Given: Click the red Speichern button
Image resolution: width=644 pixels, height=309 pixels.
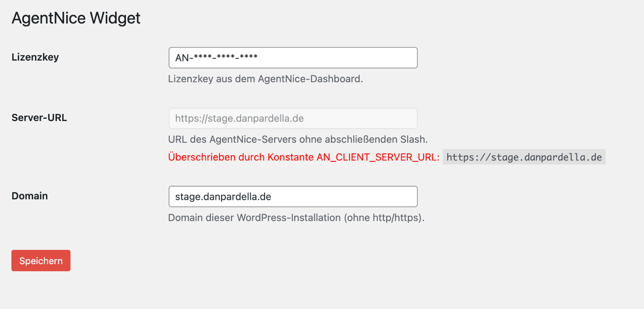Looking at the screenshot, I should click(x=41, y=261).
